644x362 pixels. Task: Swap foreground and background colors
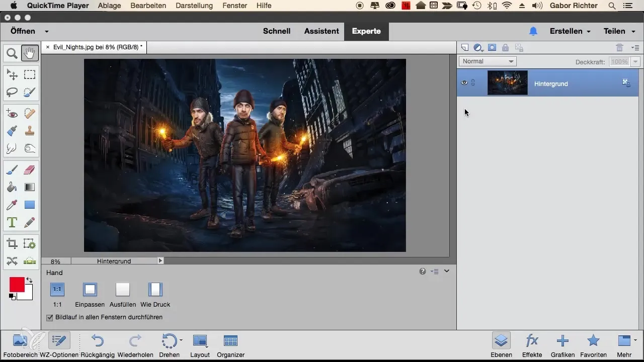pyautogui.click(x=29, y=280)
